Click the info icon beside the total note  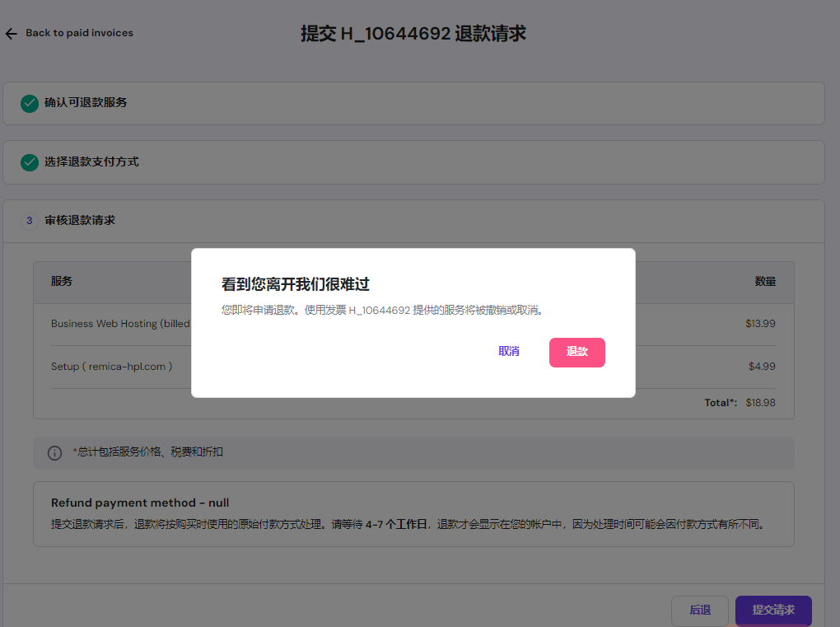[54, 453]
